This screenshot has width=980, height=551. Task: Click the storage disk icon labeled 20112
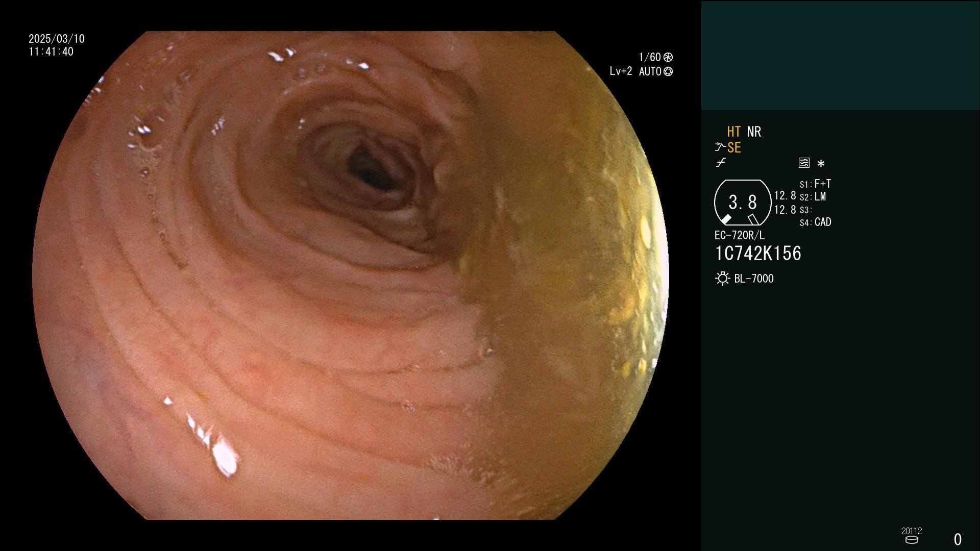click(x=912, y=540)
